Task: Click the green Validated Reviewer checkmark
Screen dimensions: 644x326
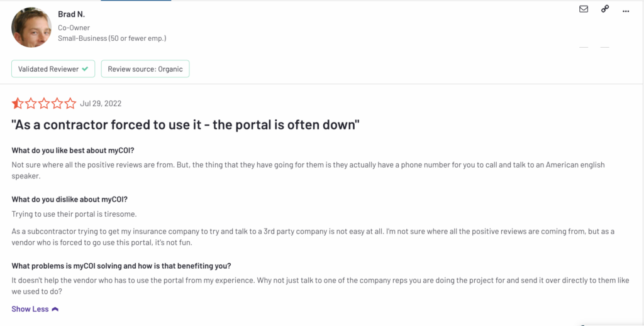Action: pos(85,69)
